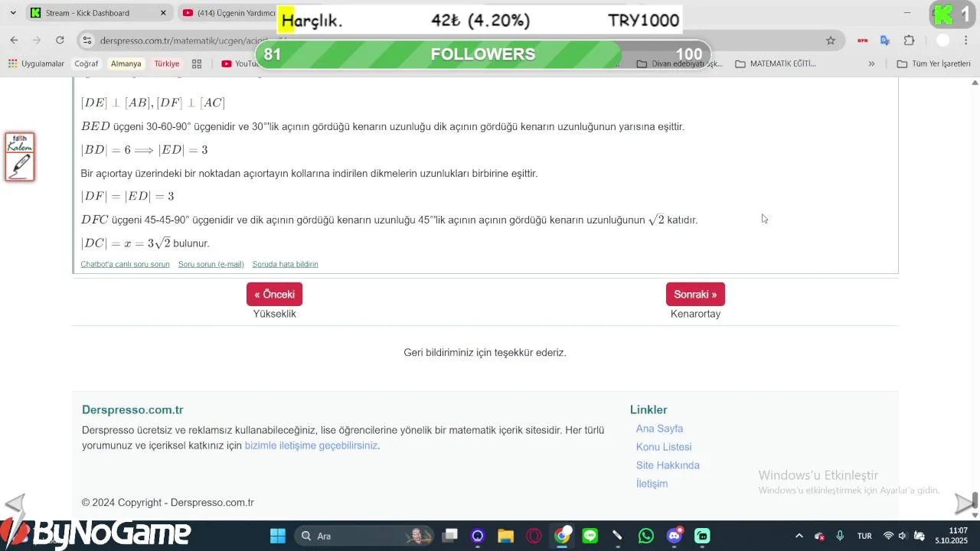
Task: Show hidden tray icons chevron
Action: [x=799, y=536]
